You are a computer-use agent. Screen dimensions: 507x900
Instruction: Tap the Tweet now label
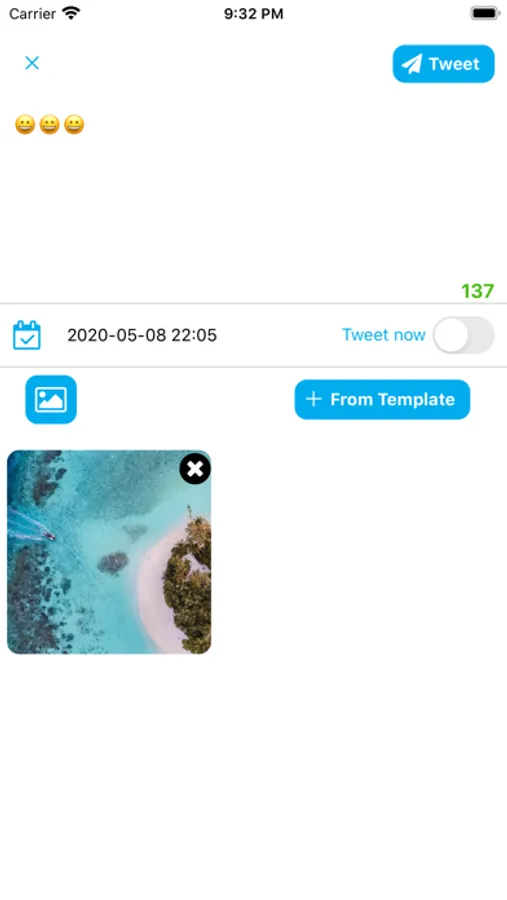pyautogui.click(x=384, y=335)
